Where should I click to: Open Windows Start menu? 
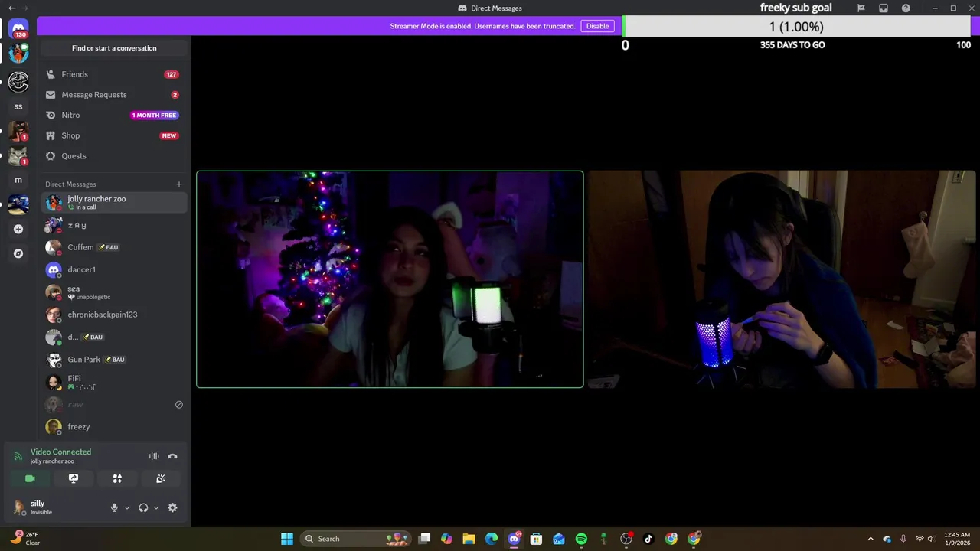[287, 539]
